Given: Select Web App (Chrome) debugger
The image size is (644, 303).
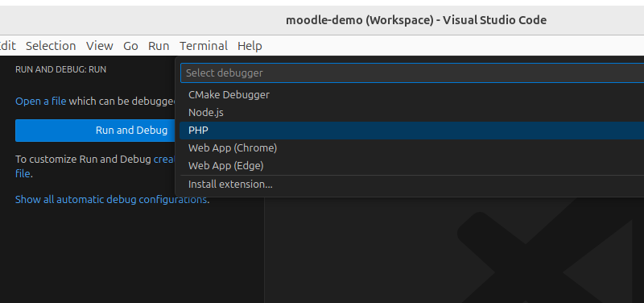Looking at the screenshot, I should [x=411, y=148].
